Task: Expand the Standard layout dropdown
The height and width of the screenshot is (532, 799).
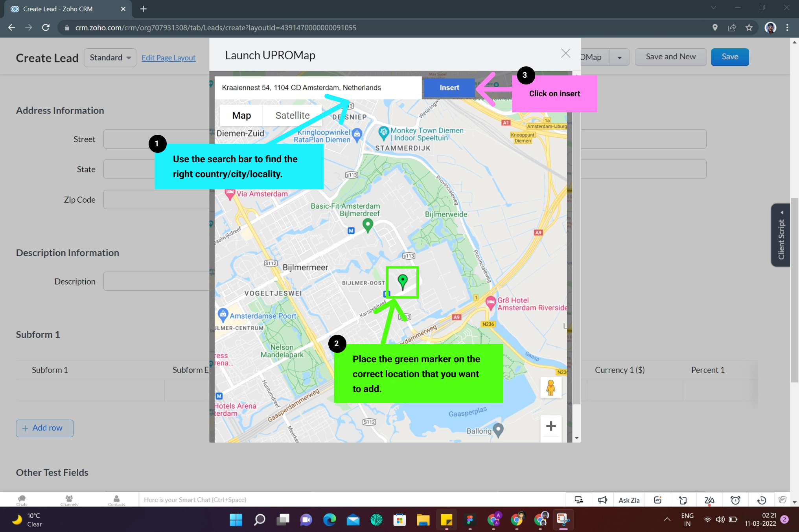Action: [x=110, y=58]
